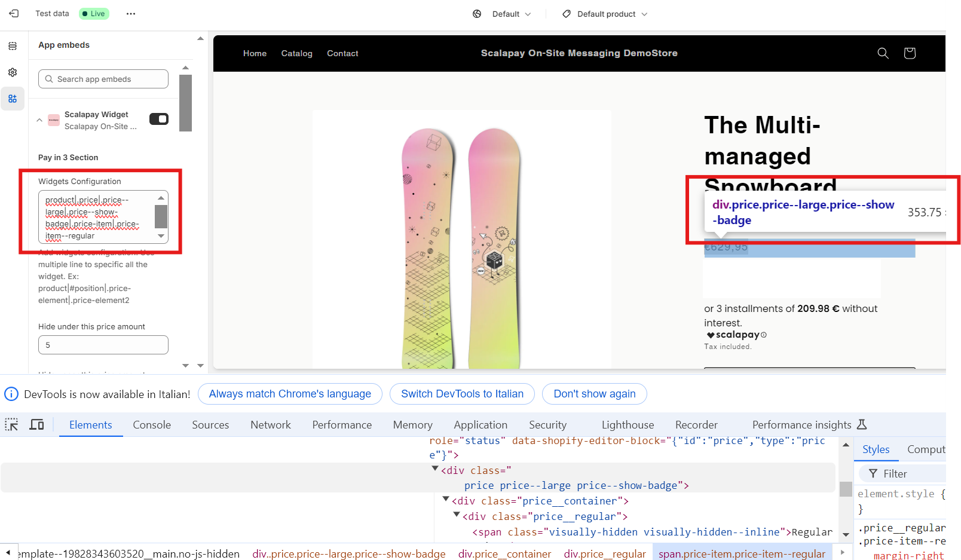Open the Application tab
This screenshot has width=961, height=560.
[480, 425]
